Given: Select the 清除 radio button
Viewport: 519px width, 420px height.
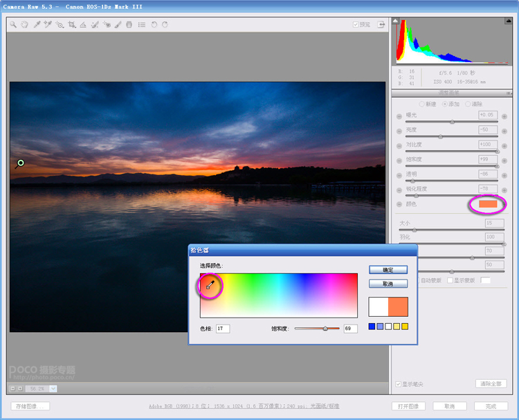Looking at the screenshot, I should point(468,104).
